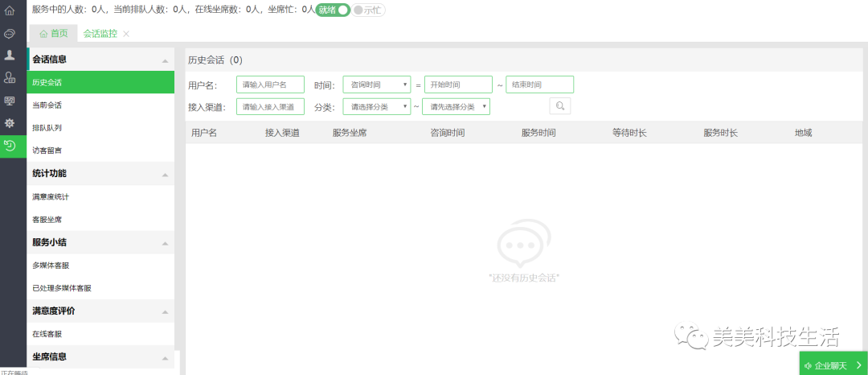Collapse the 会话信息 section
Screen dimensions: 868x375
click(x=165, y=60)
